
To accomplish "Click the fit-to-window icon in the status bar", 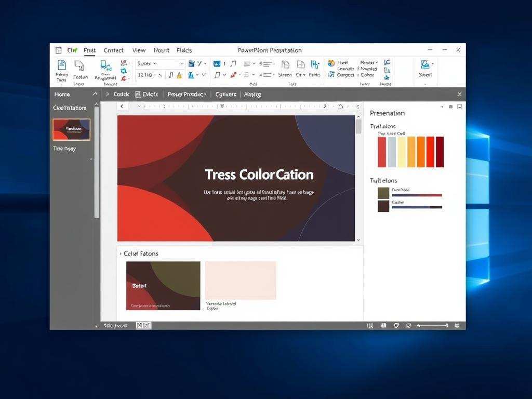I will coord(457,326).
